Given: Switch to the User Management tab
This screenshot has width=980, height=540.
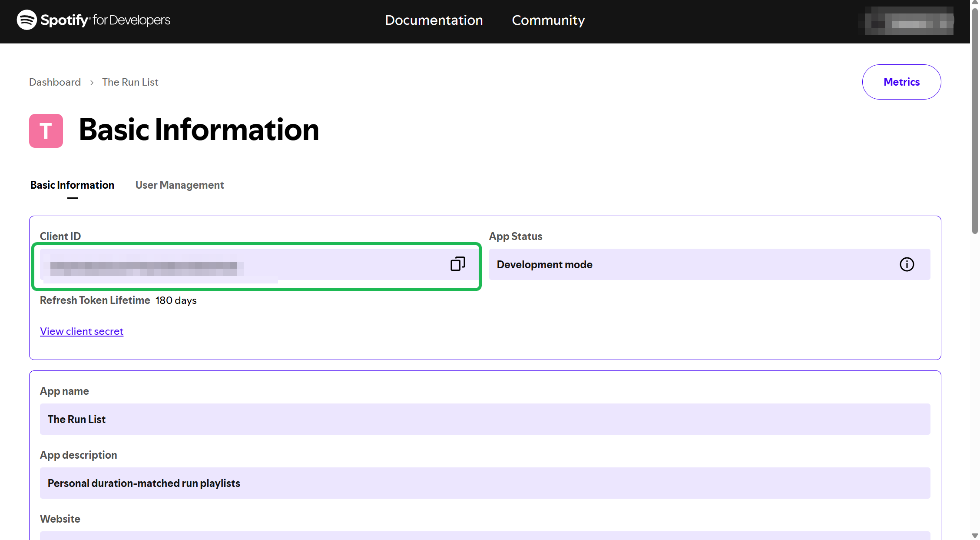Looking at the screenshot, I should click(179, 185).
